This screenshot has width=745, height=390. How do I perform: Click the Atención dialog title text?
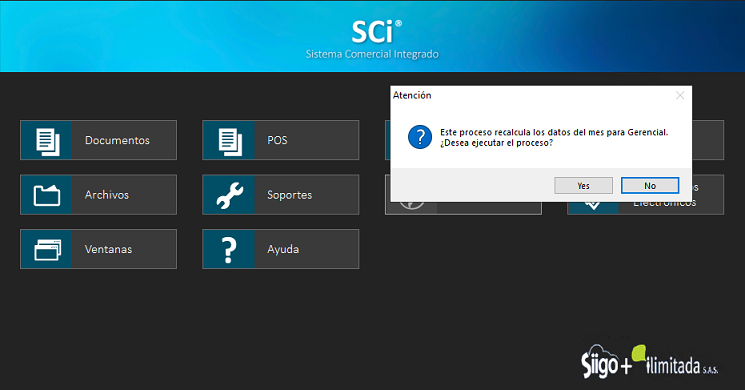[x=412, y=95]
